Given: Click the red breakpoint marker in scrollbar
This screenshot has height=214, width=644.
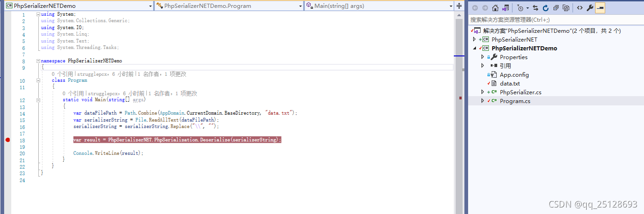Looking at the screenshot, I should 460,98.
